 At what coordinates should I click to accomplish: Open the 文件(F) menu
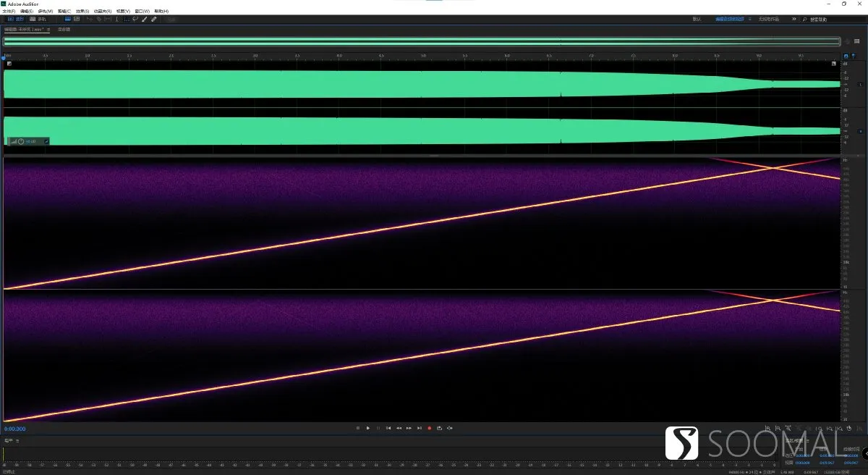(9, 11)
